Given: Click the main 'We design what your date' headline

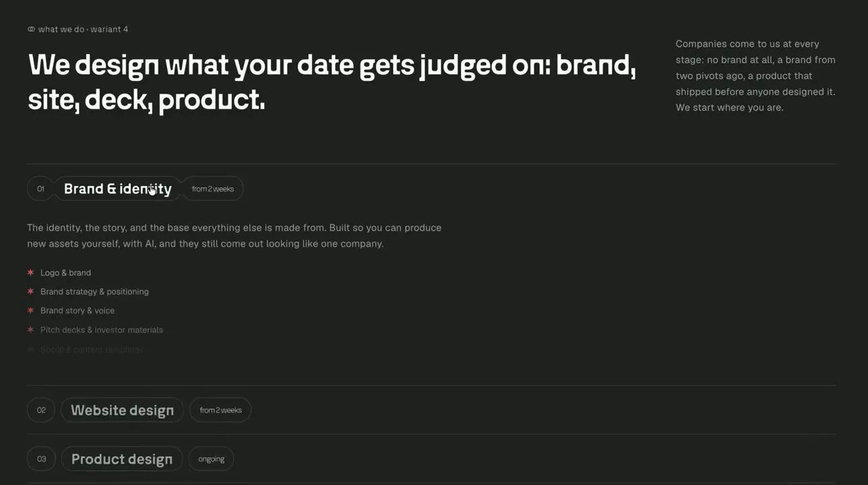Looking at the screenshot, I should pyautogui.click(x=332, y=82).
